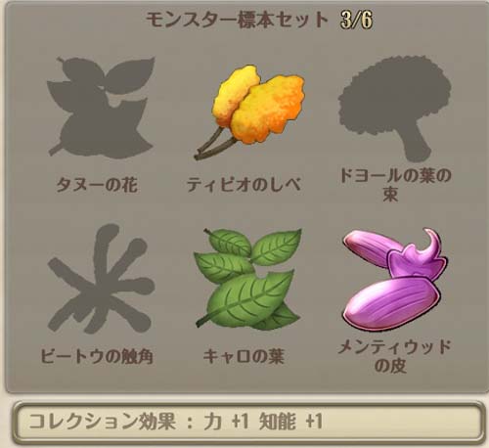Click the キャロの葉 text label

click(x=244, y=356)
